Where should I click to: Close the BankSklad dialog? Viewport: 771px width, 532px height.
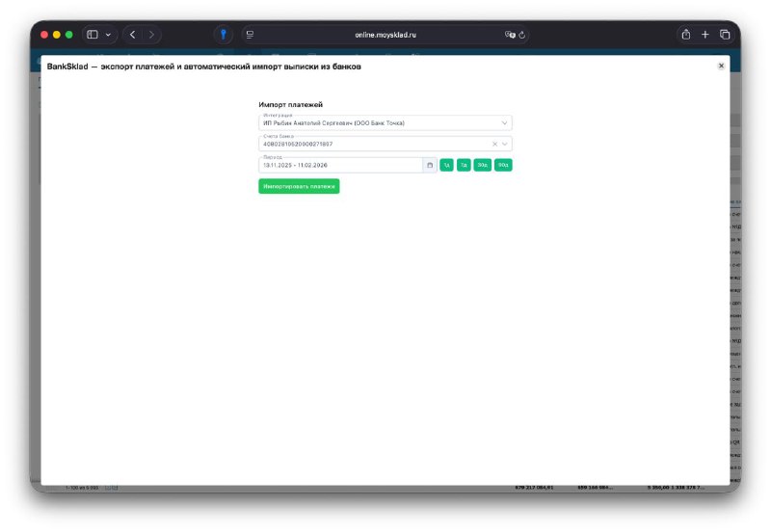(x=721, y=66)
